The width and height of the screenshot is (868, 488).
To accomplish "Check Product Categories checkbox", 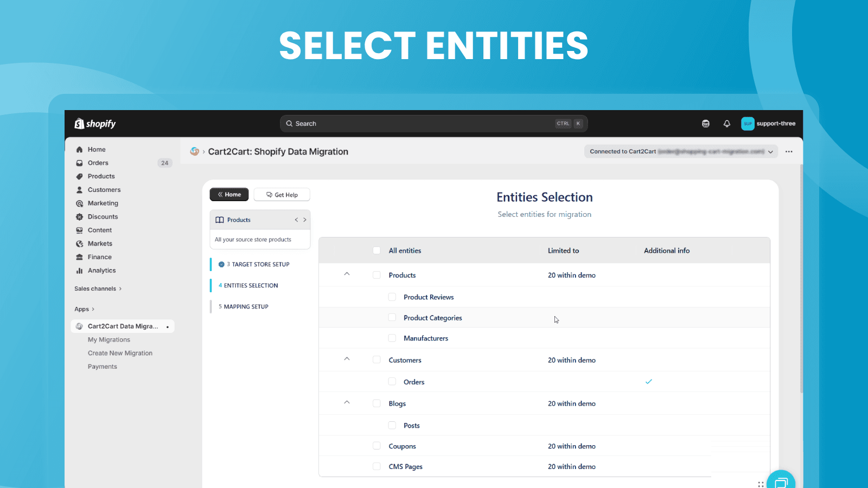I will click(x=392, y=317).
